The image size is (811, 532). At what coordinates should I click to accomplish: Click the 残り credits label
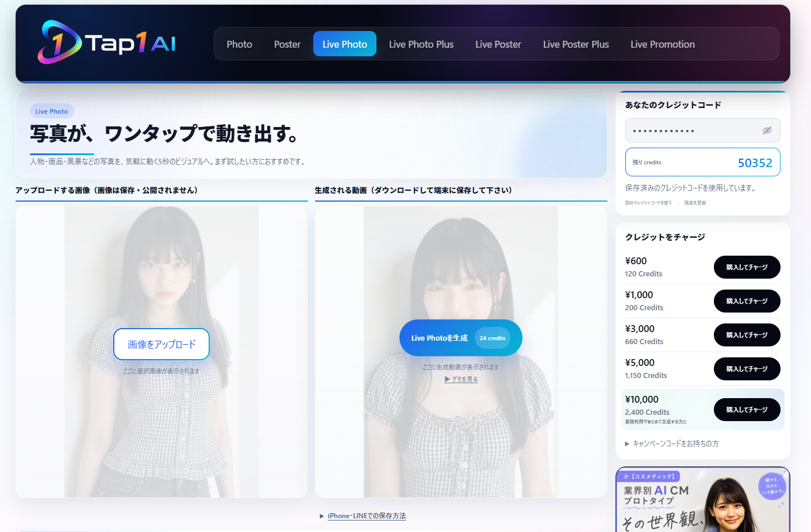pos(647,163)
